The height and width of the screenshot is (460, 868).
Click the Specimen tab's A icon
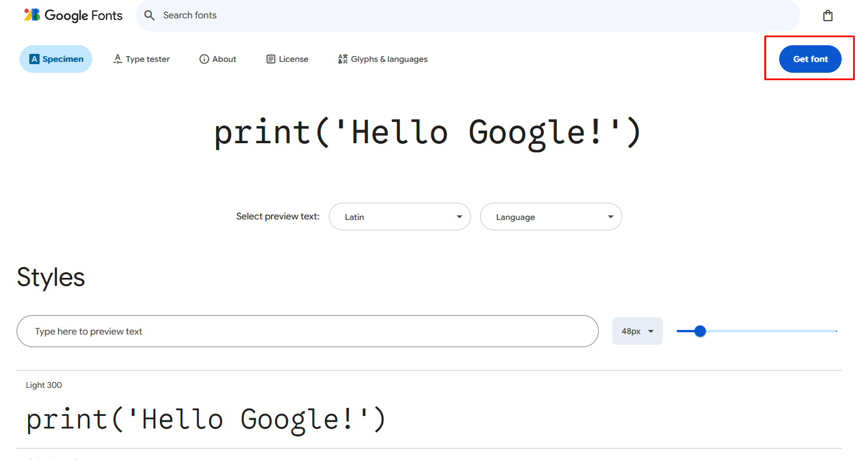[34, 59]
